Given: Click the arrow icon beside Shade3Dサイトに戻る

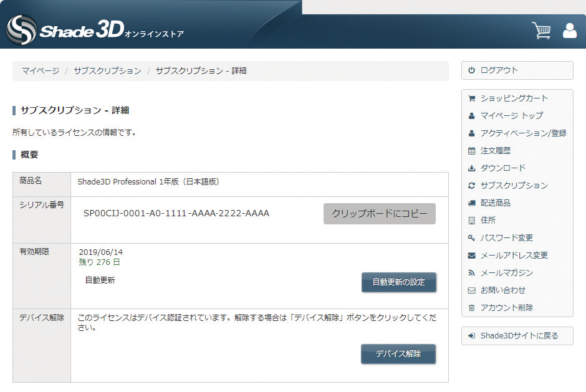Looking at the screenshot, I should 472,336.
